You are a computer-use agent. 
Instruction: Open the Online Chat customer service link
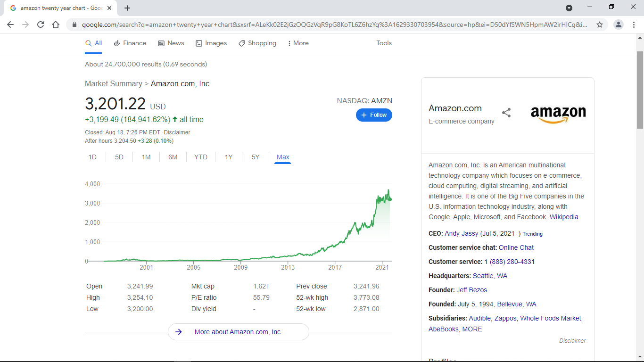pos(516,247)
